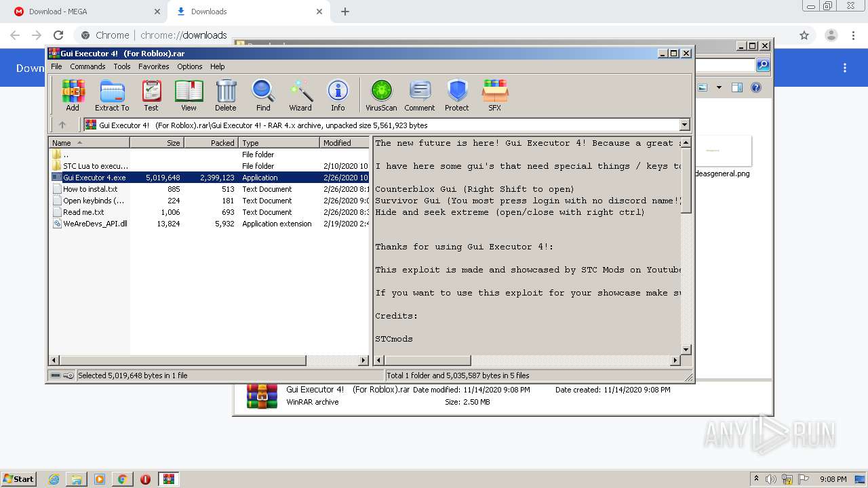Switch to the Downloads Chrome tab
This screenshot has width=868, height=488.
click(248, 12)
